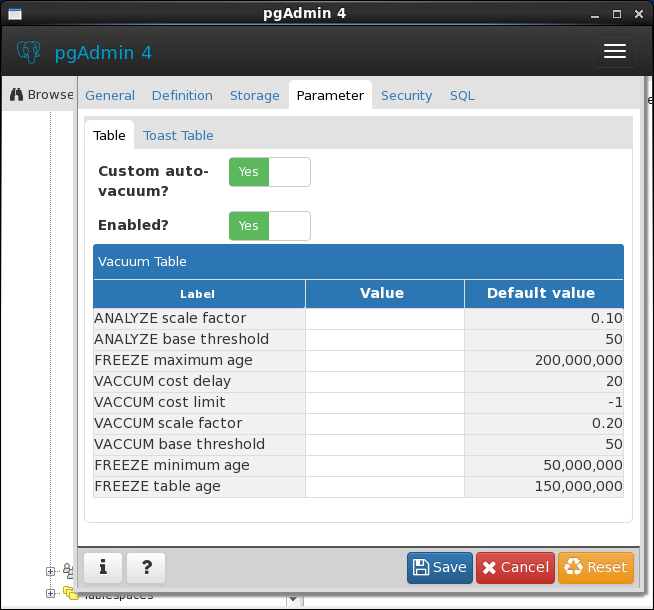Click the 'FREEZE table age' label cell
The image size is (654, 610).
coord(199,487)
